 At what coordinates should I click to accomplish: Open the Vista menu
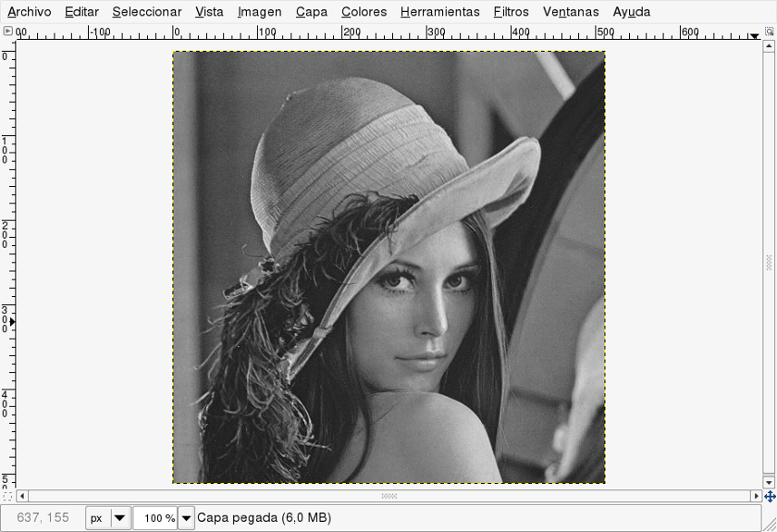click(209, 11)
